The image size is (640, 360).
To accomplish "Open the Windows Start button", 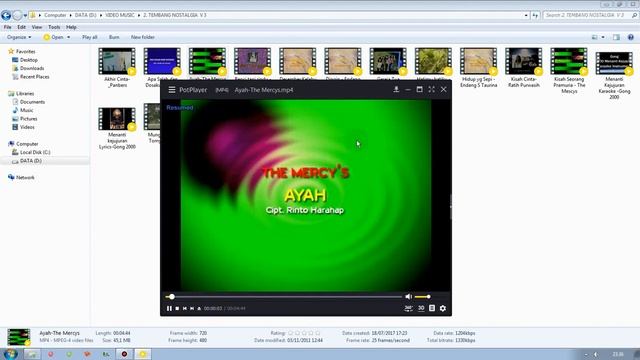I will tap(10, 354).
